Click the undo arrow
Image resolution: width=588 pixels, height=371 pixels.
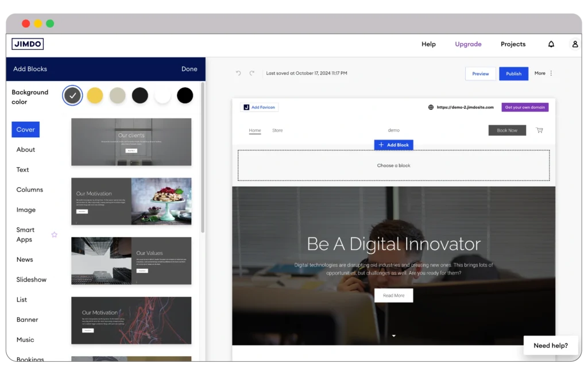click(x=238, y=74)
